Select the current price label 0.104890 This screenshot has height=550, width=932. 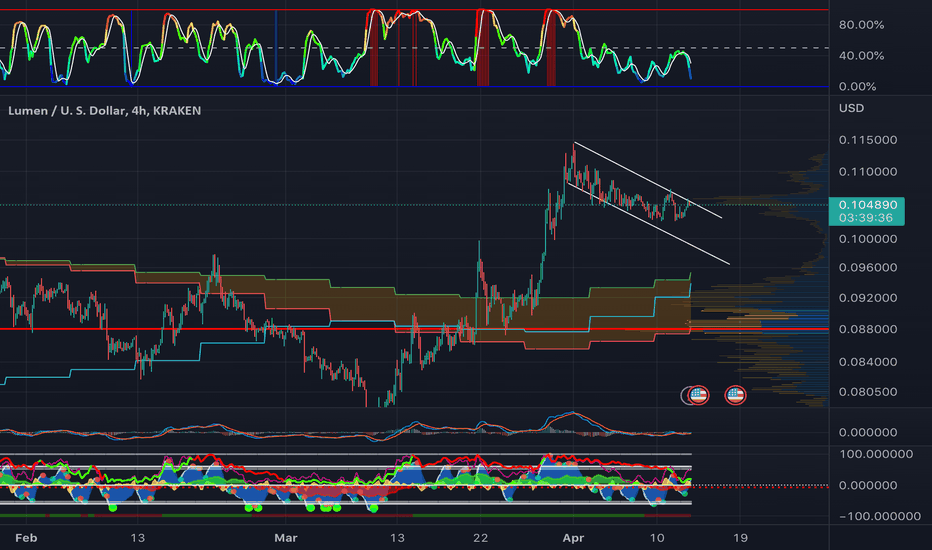[867, 205]
